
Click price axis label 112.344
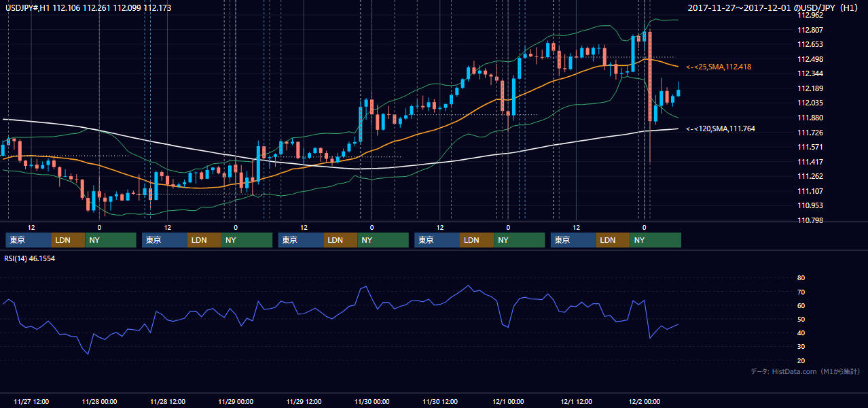810,73
